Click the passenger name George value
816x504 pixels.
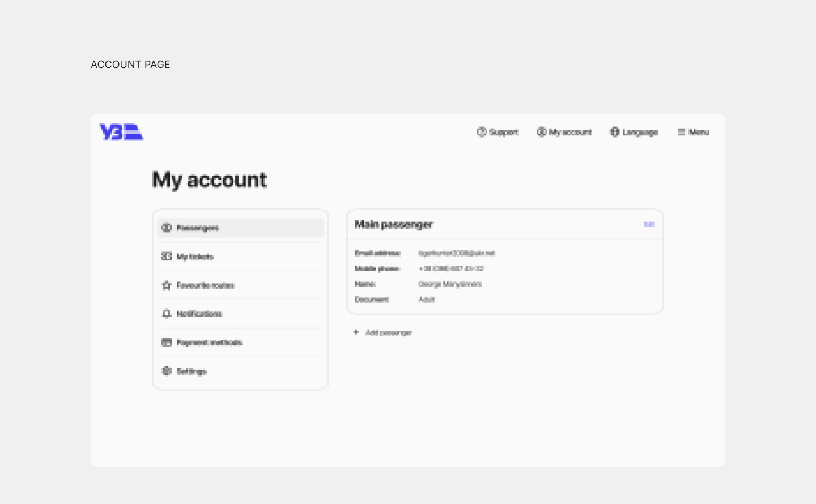click(450, 284)
